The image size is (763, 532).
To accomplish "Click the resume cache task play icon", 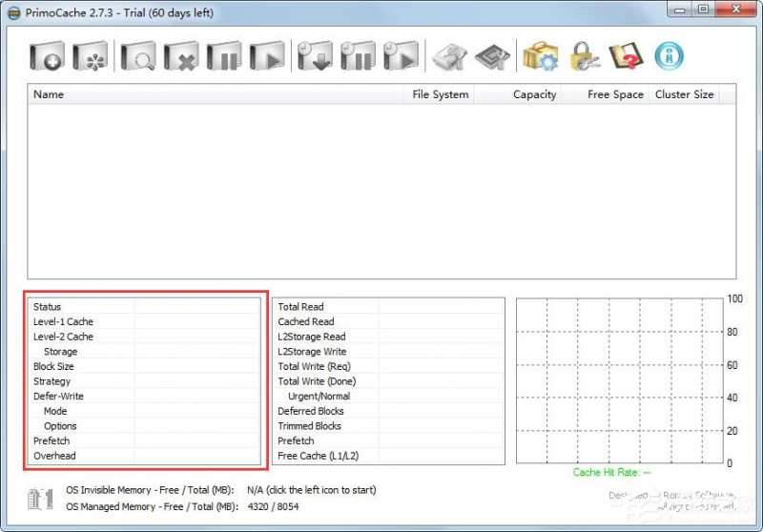I will [267, 55].
